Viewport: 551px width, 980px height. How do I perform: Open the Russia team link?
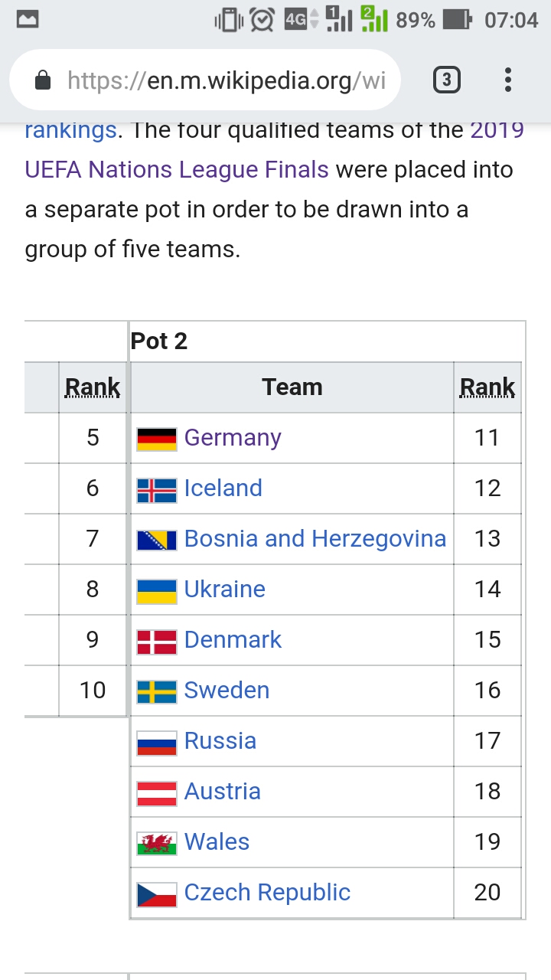click(x=220, y=741)
